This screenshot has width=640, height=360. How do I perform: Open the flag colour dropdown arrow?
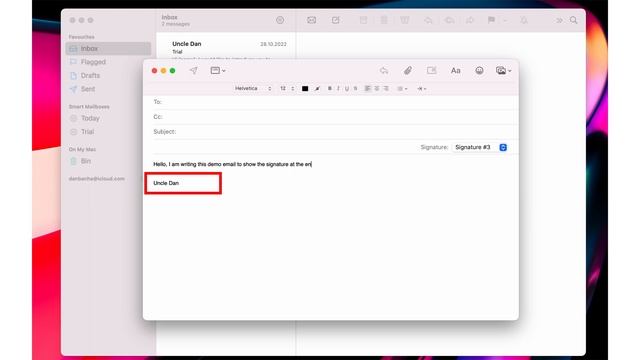(505, 20)
